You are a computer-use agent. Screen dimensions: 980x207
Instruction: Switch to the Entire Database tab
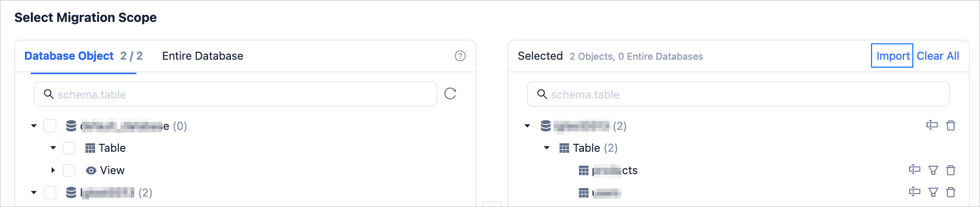[202, 56]
